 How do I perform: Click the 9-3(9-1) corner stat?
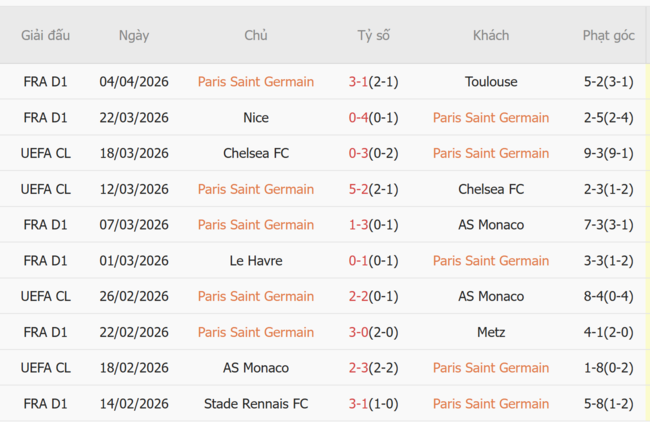point(608,153)
